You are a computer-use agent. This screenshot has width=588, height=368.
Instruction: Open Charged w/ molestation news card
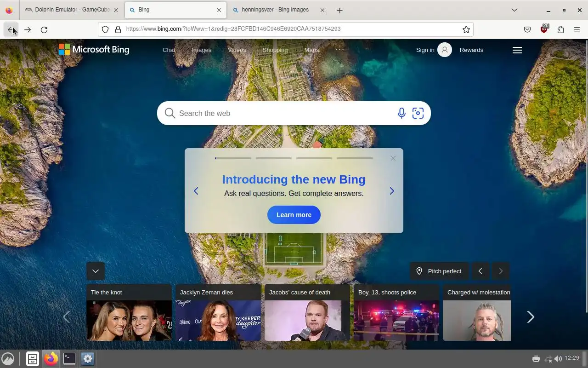coord(477,312)
